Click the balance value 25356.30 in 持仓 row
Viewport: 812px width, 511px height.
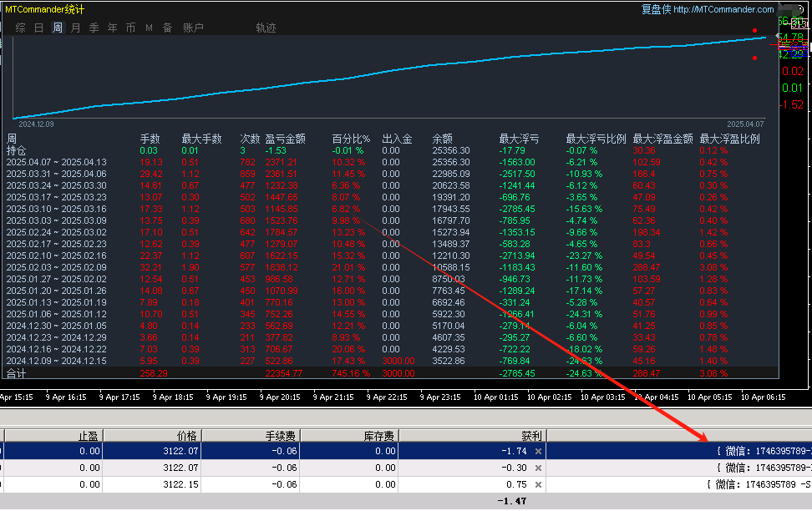coord(451,150)
